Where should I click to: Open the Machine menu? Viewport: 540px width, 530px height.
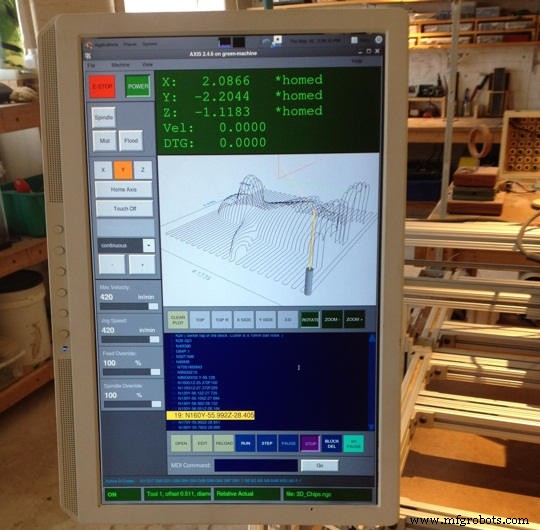point(121,65)
